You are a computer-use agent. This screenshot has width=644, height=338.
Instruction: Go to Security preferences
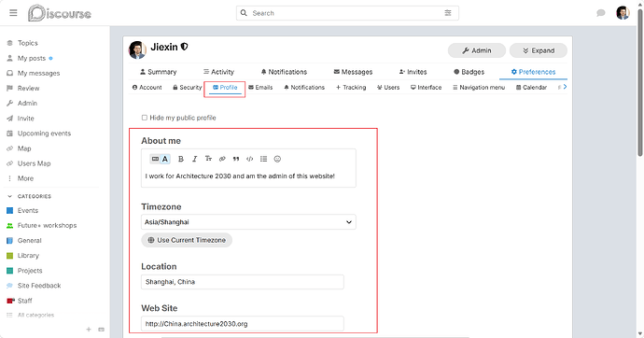point(188,88)
